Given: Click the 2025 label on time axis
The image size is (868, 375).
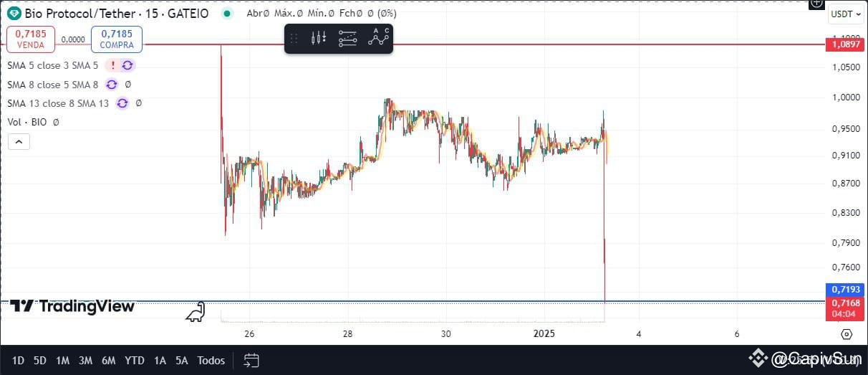Looking at the screenshot, I should point(544,334).
